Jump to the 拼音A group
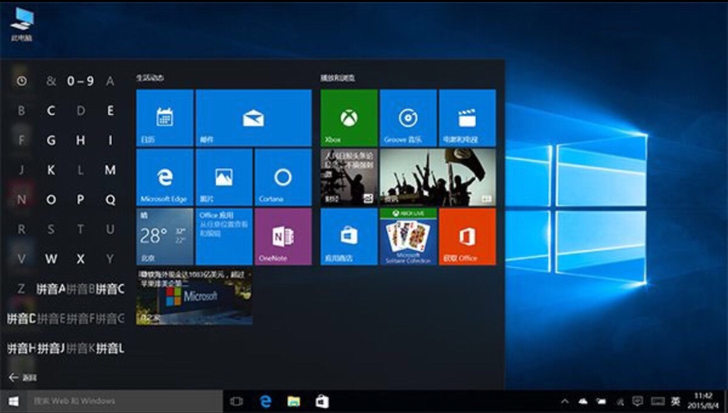The height and width of the screenshot is (413, 728). coord(51,289)
